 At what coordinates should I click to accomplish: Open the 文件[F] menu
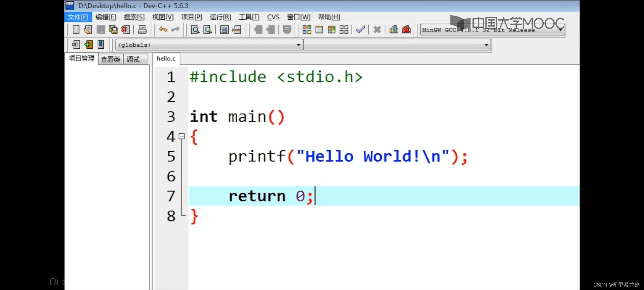pyautogui.click(x=78, y=17)
